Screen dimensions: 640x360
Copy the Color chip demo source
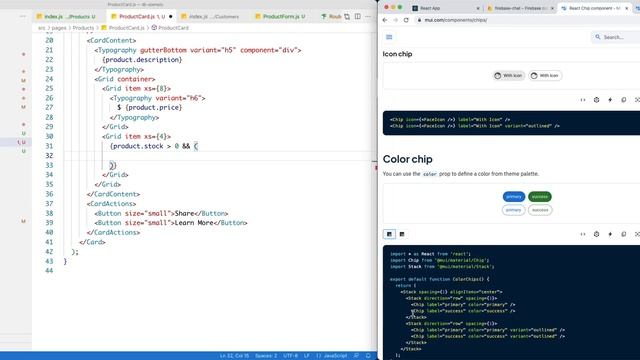(x=624, y=234)
